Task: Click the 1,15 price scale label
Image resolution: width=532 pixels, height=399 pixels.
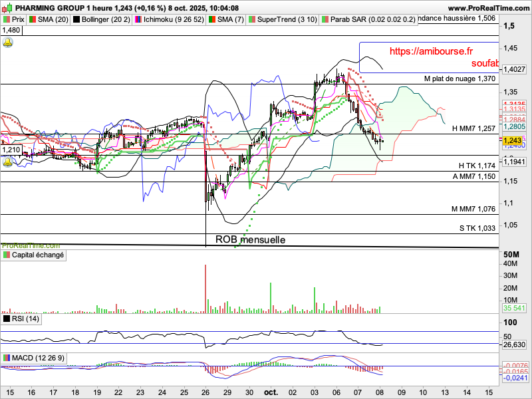Action: point(511,181)
